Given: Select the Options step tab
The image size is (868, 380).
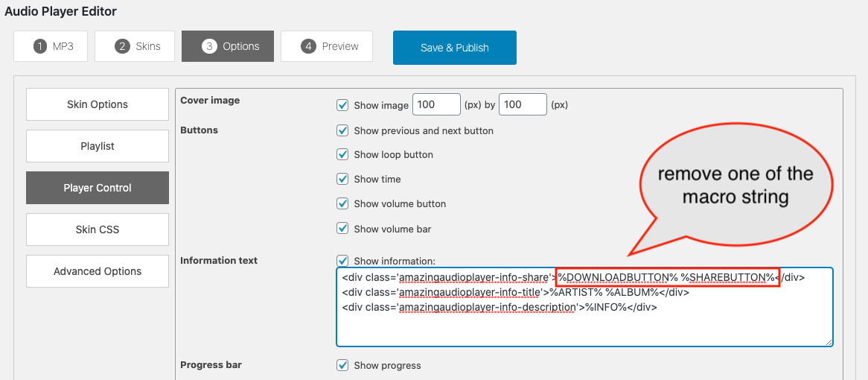Looking at the screenshot, I should 228,46.
